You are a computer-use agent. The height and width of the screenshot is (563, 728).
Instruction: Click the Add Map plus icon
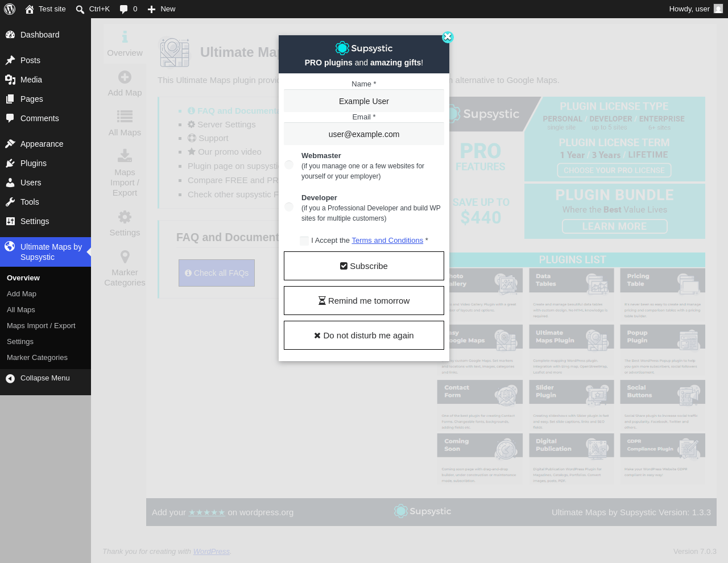click(x=125, y=77)
